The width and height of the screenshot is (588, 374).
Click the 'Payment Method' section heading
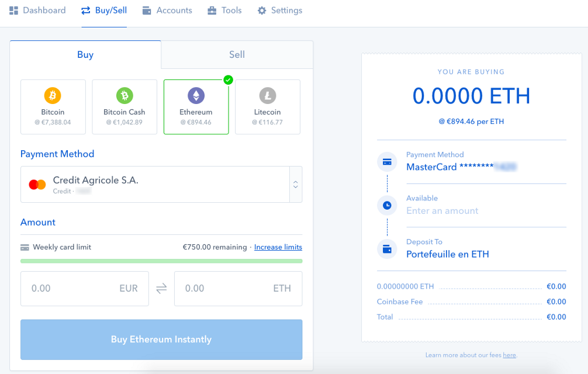click(x=57, y=154)
